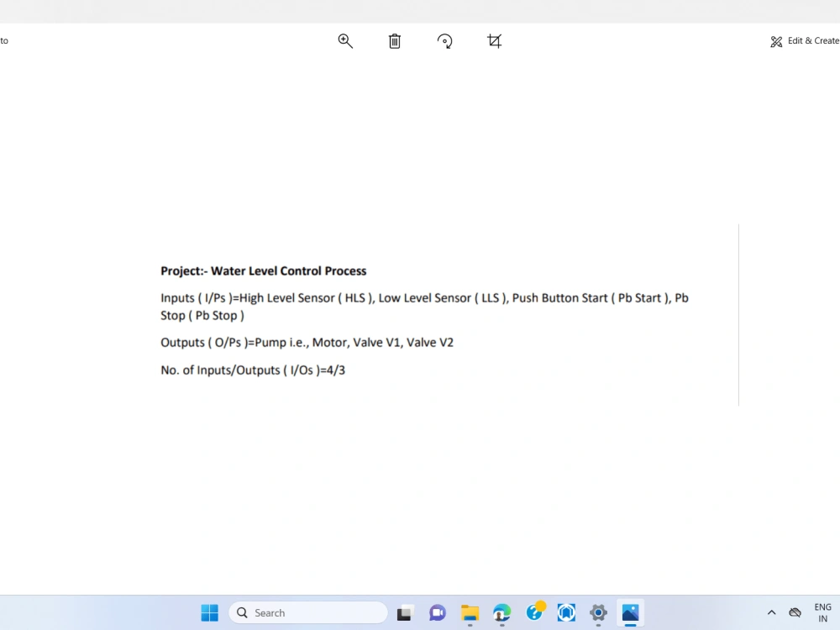Open File Explorer from the taskbar

(470, 612)
